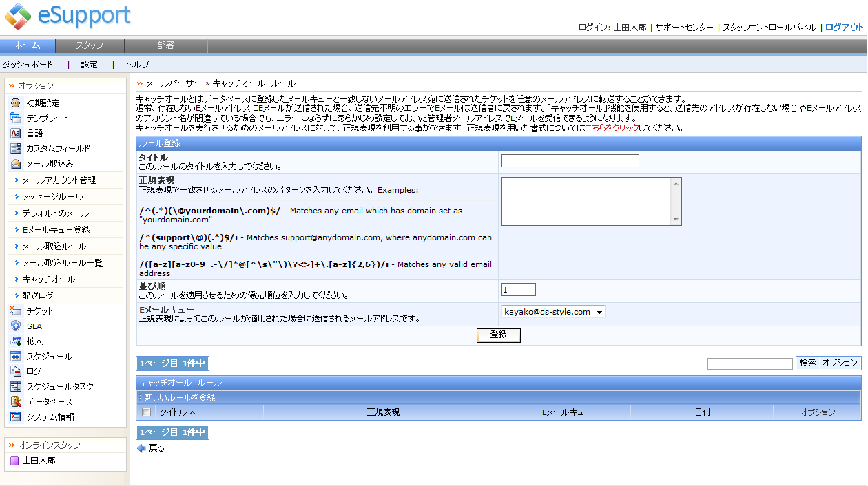
Task: Open the こちらをクリック regex help link
Action: pos(612,128)
